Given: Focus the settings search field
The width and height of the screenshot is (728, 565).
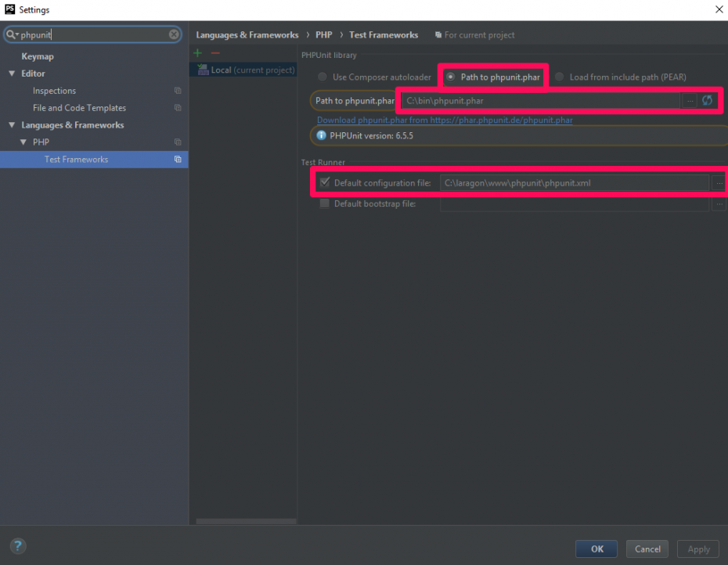Looking at the screenshot, I should coord(92,34).
